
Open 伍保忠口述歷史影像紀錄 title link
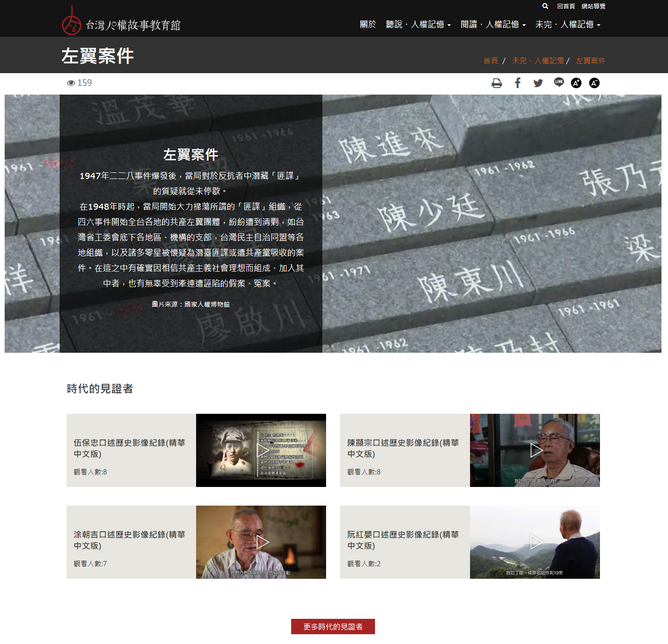click(130, 448)
